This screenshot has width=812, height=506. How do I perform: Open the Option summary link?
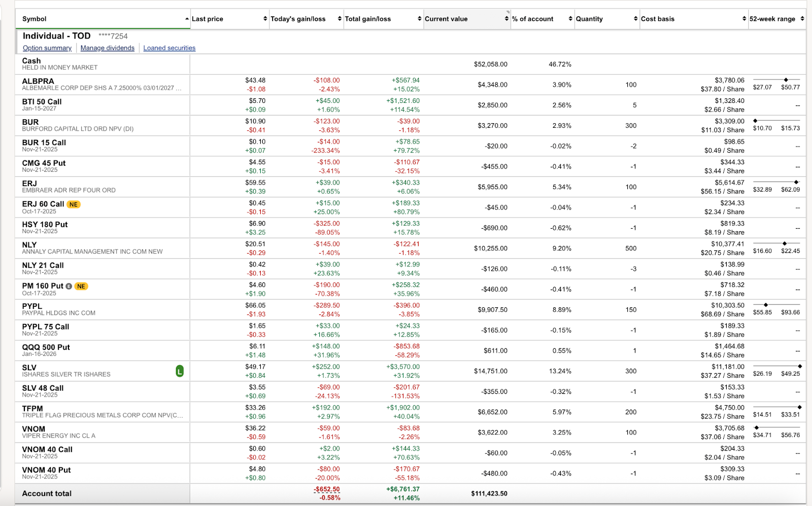[47, 48]
